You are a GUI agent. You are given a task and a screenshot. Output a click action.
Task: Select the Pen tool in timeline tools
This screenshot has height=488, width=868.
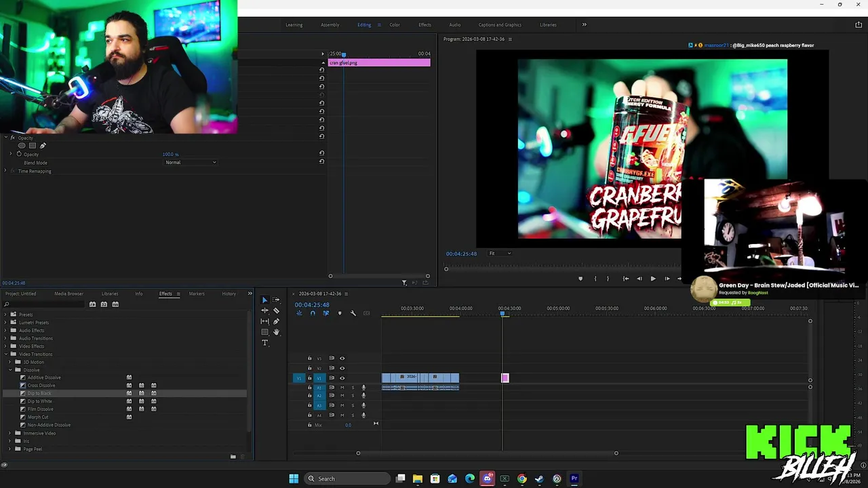276,321
